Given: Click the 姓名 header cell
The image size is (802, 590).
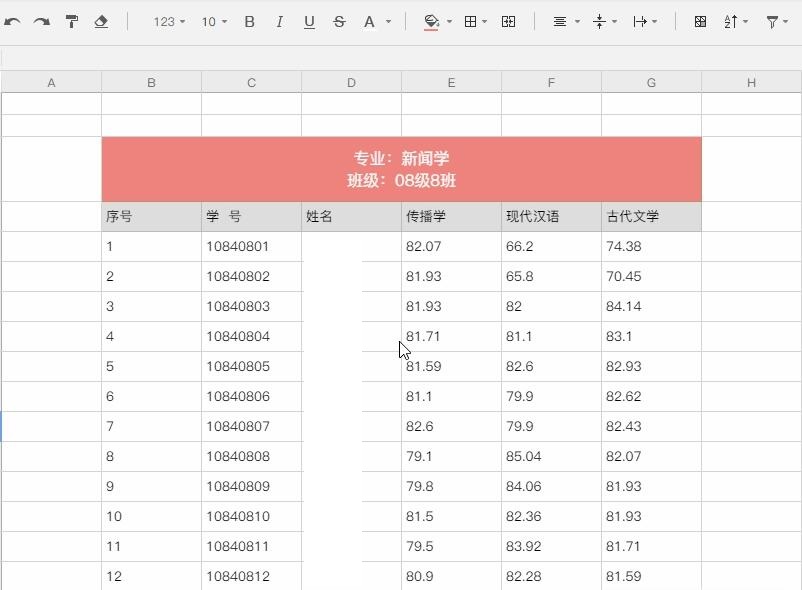Looking at the screenshot, I should (351, 216).
